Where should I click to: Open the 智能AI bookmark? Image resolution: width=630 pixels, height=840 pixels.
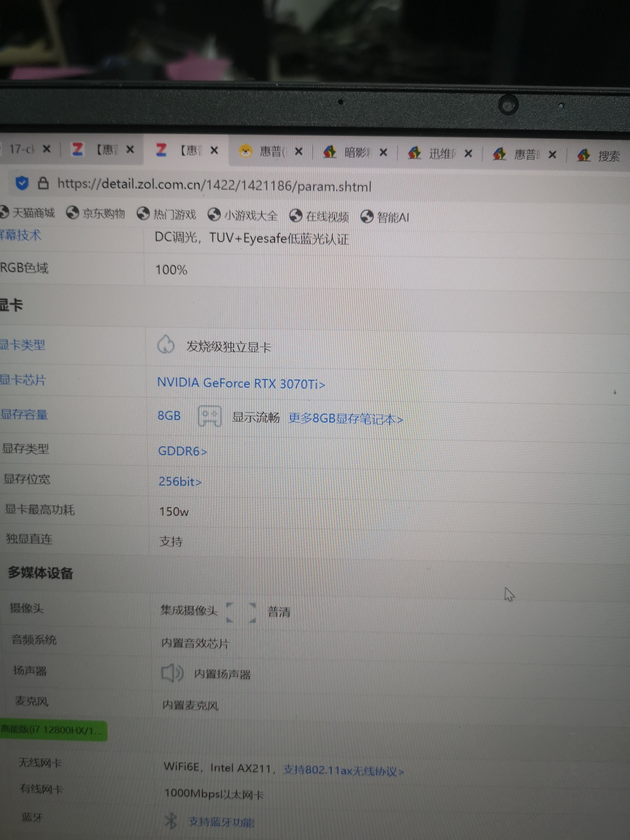tap(385, 217)
